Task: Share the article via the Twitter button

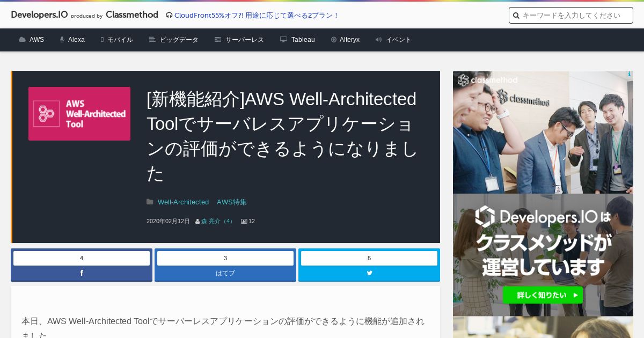Action: (369, 273)
